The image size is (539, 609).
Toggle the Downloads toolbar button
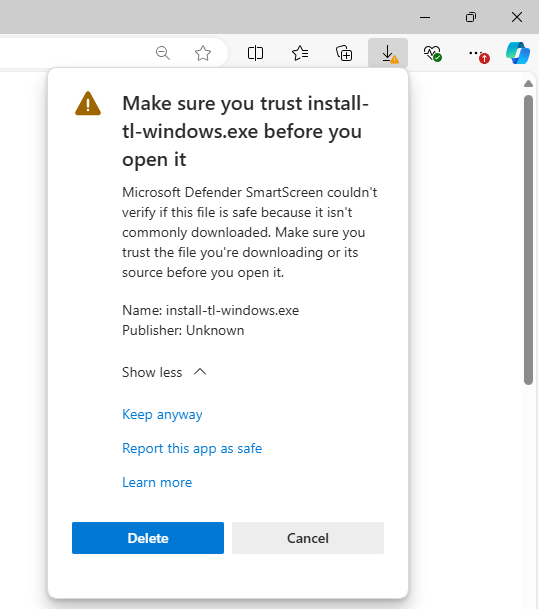point(388,53)
